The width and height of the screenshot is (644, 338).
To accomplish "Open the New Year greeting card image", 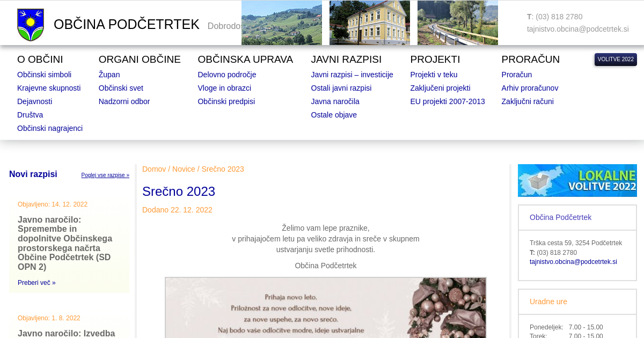I will click(x=325, y=307).
